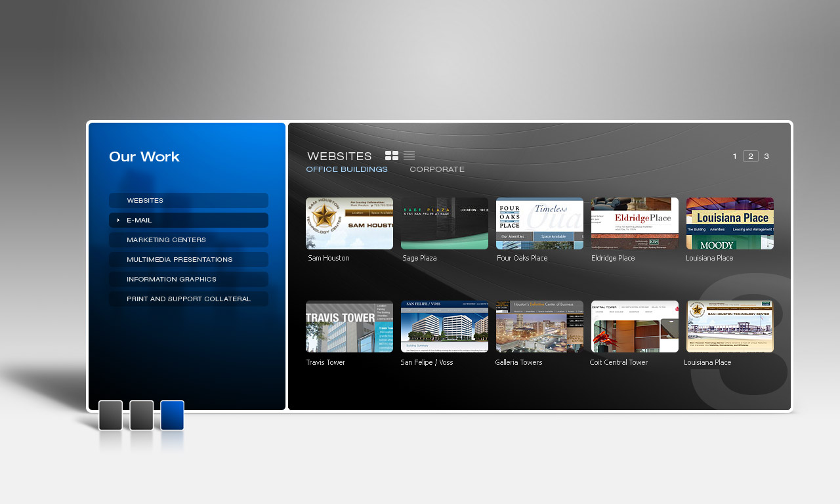The width and height of the screenshot is (840, 504).
Task: Open the Sam Houston Technology Center thumbnail in bottom row
Action: (730, 326)
